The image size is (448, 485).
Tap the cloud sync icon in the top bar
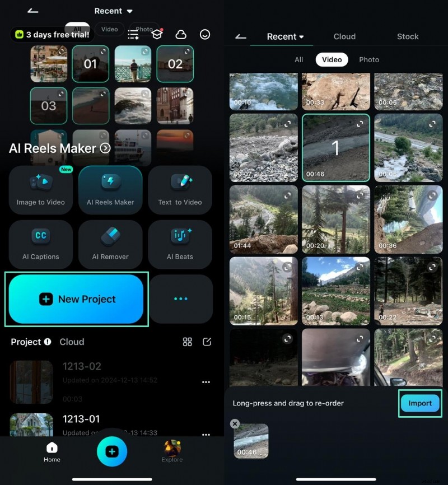coord(181,34)
